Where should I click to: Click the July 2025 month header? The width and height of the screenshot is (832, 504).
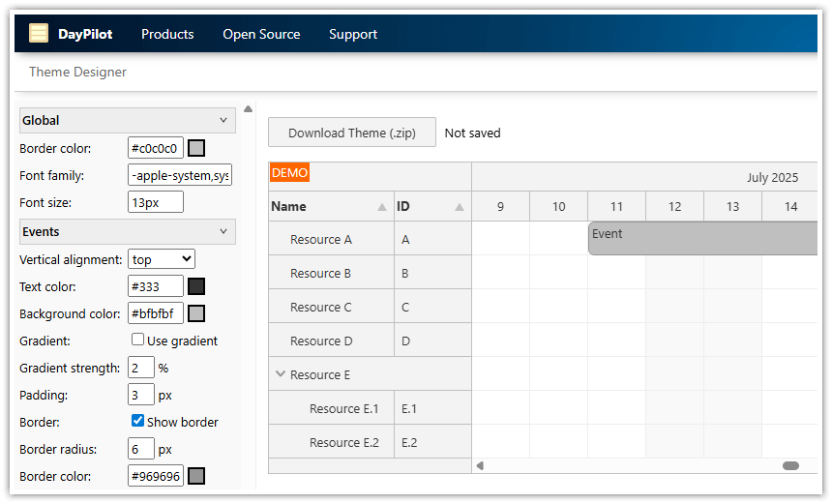click(x=644, y=177)
